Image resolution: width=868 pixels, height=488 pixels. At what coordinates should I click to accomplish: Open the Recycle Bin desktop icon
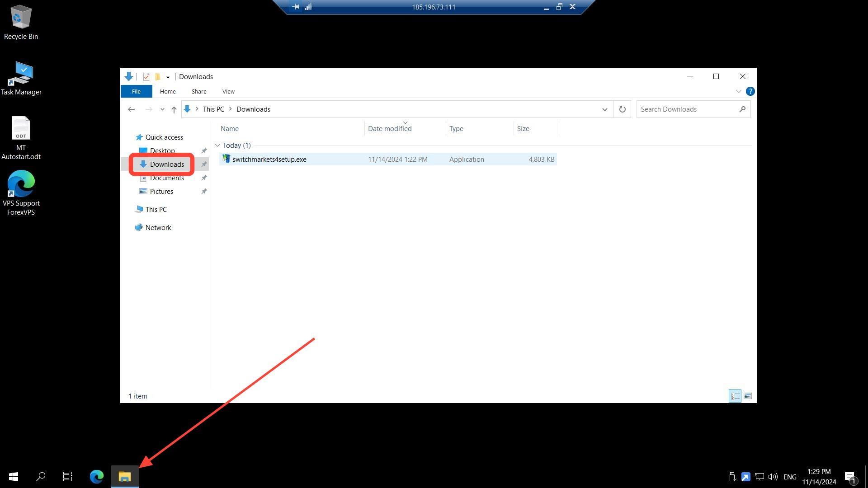coord(21,23)
